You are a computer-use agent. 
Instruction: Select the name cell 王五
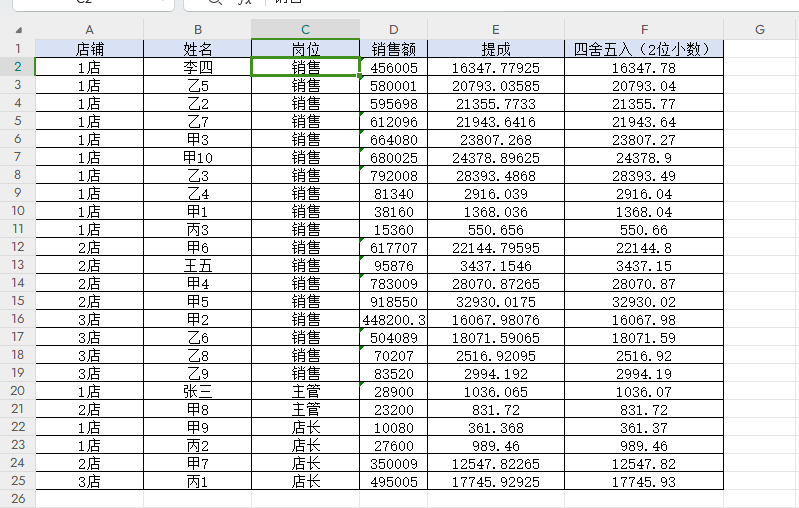(x=198, y=265)
